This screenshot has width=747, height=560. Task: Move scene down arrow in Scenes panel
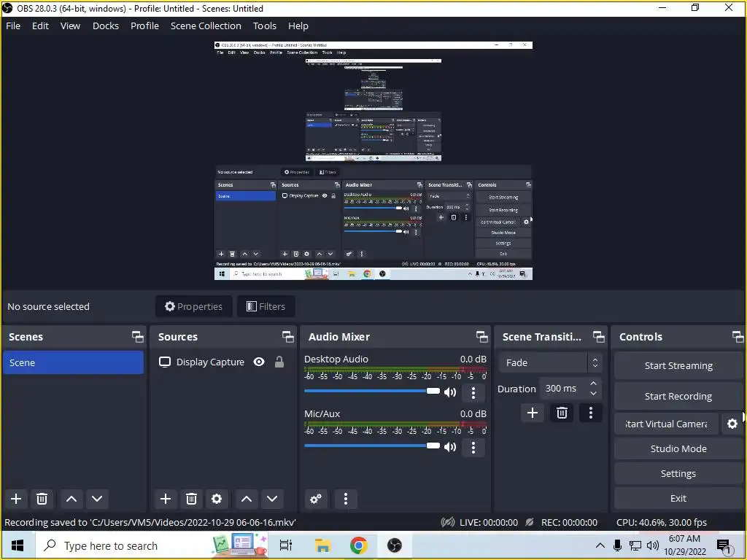coord(97,499)
